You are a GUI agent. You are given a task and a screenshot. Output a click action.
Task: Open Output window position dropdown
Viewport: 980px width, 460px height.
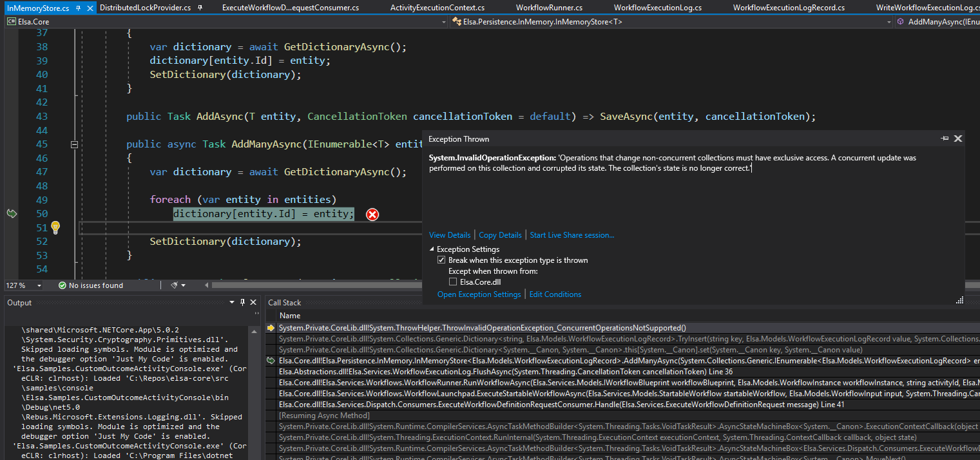point(233,303)
